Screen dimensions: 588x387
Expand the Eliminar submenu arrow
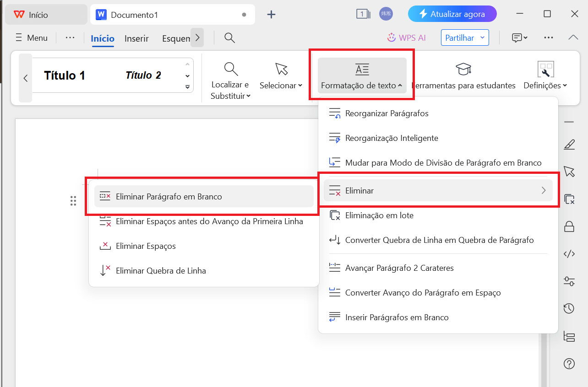coord(544,190)
